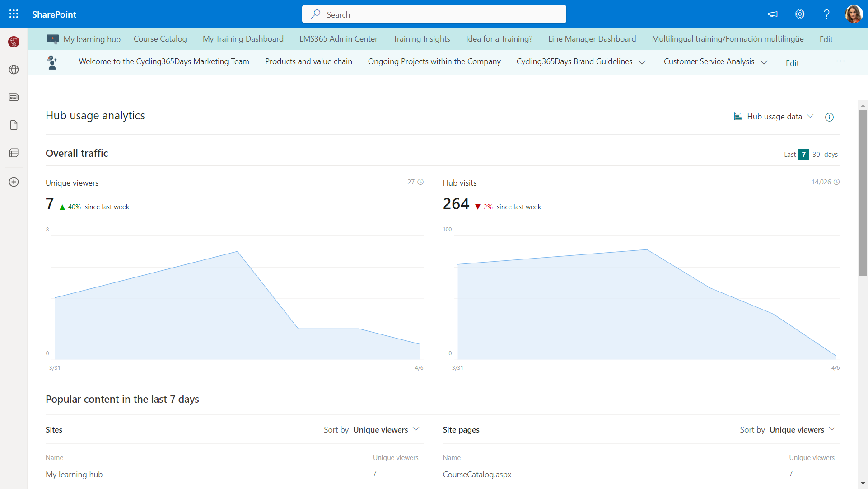Click the 40% since last week indicator

[x=94, y=207]
